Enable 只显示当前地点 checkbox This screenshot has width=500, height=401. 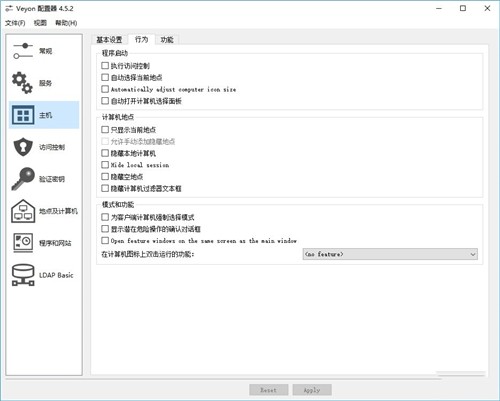[105, 129]
